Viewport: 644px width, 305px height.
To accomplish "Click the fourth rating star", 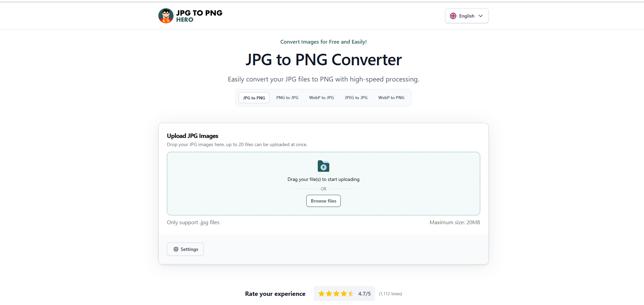I will click(x=344, y=294).
